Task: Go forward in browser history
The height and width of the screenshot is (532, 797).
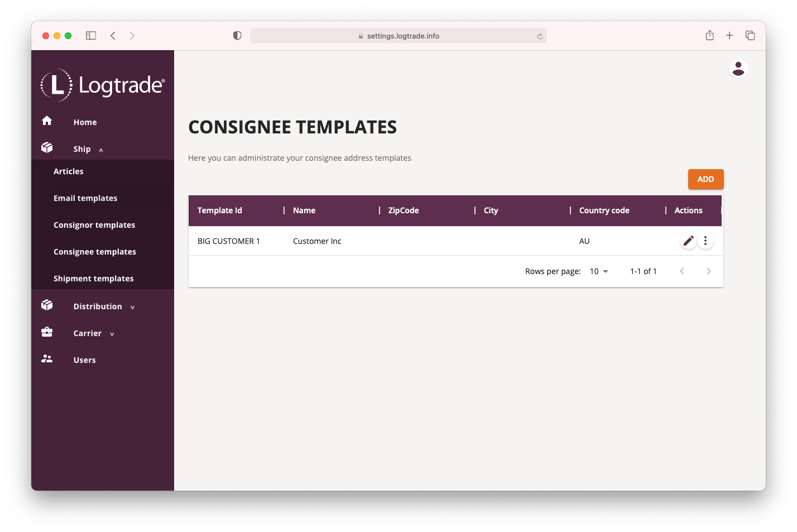Action: [132, 36]
